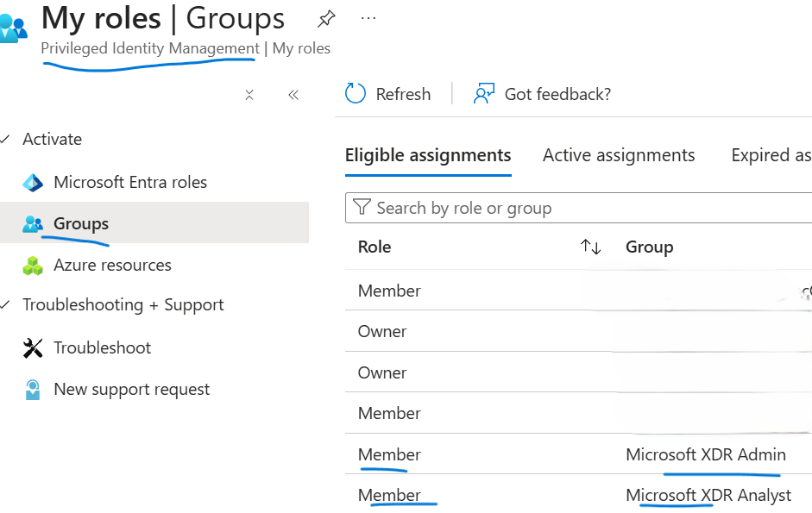This screenshot has width=812, height=513.
Task: Click the Privileged Identity Management people icon
Action: 14,28
